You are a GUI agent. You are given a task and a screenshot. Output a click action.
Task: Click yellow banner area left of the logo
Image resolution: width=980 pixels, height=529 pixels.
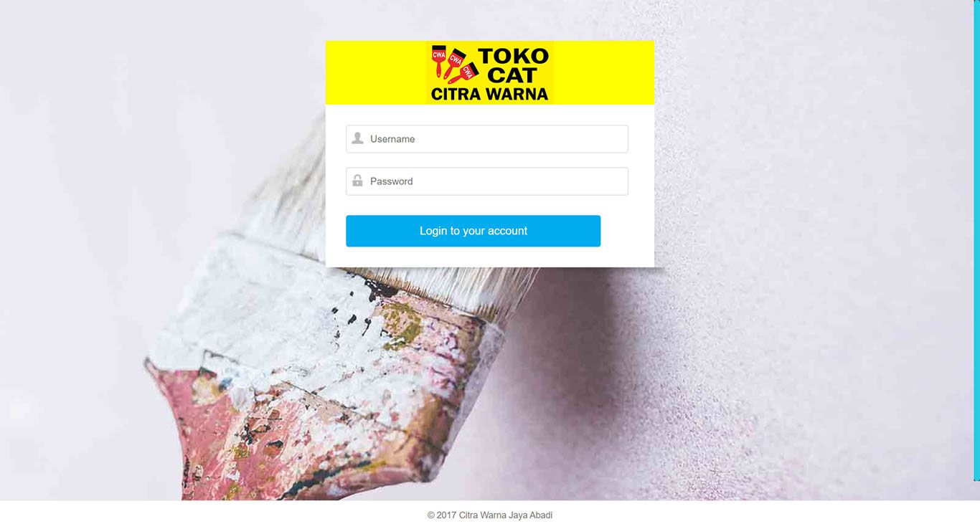click(376, 72)
